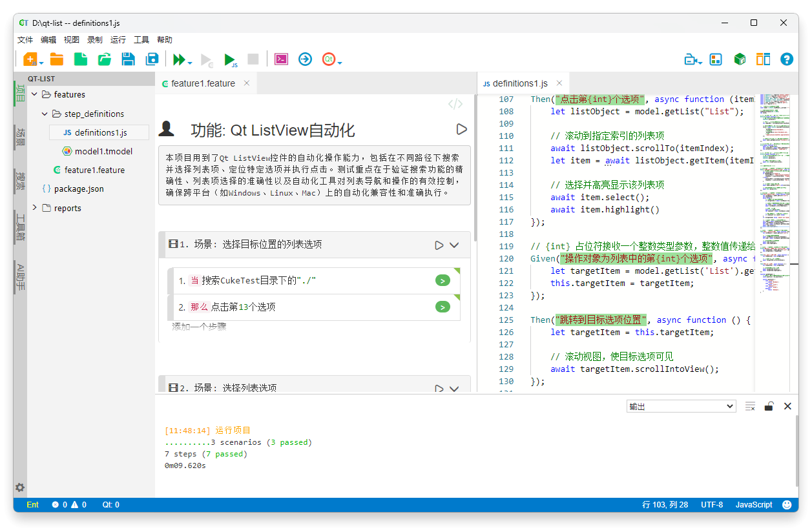Image resolution: width=812 pixels, height=532 pixels.
Task: Open settings gear in sidebar
Action: tap(20, 487)
